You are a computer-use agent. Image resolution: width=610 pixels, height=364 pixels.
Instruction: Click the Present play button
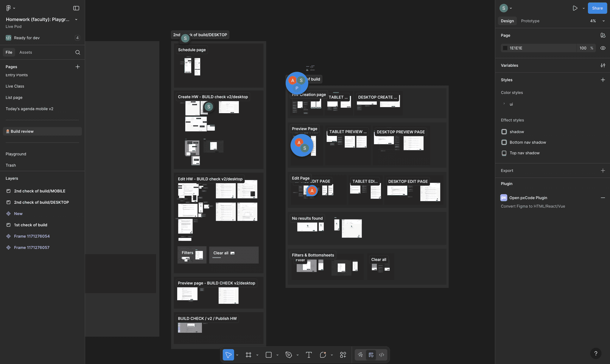[x=575, y=8]
